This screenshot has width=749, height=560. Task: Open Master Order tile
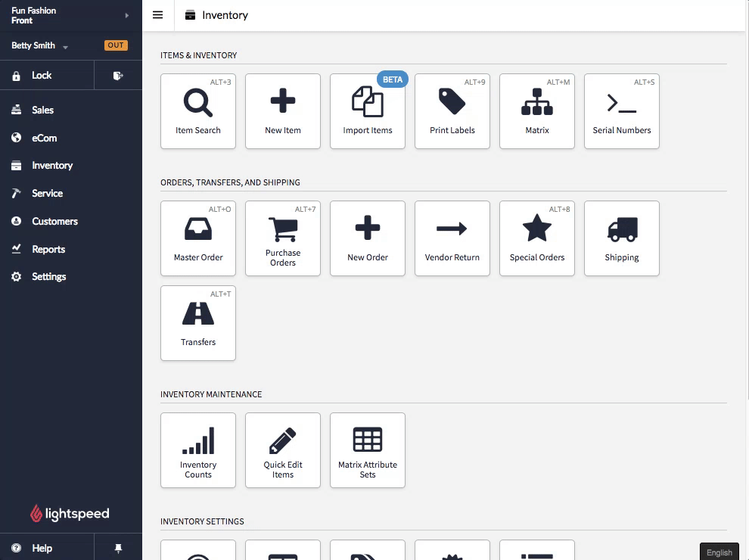(198, 238)
